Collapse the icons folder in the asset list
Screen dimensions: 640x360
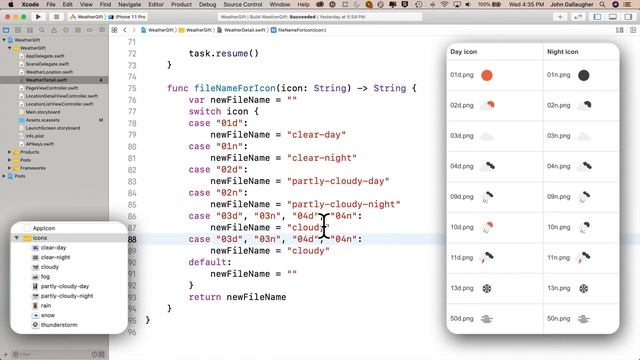pyautogui.click(x=17, y=238)
